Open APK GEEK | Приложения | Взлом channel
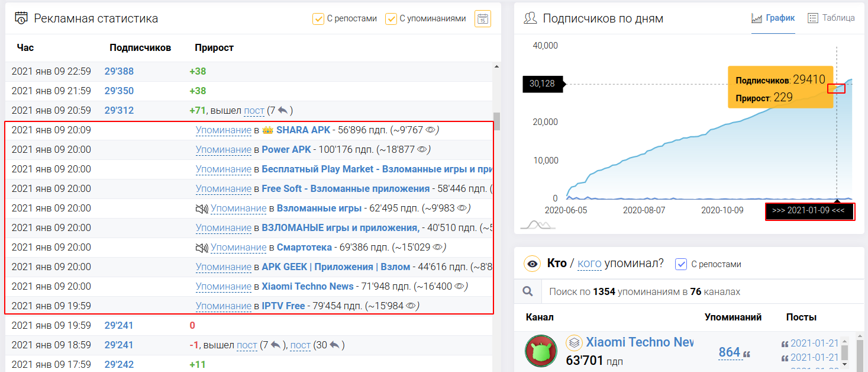This screenshot has width=868, height=372. tap(336, 267)
